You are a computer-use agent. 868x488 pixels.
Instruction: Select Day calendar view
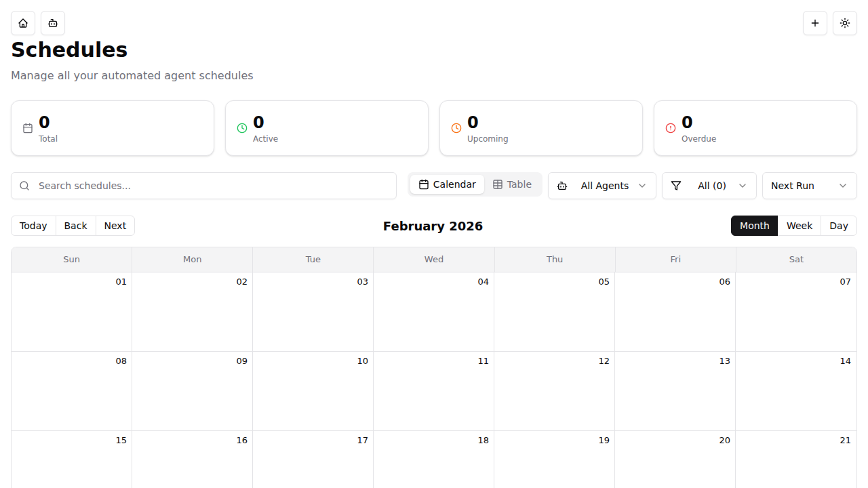(x=839, y=226)
